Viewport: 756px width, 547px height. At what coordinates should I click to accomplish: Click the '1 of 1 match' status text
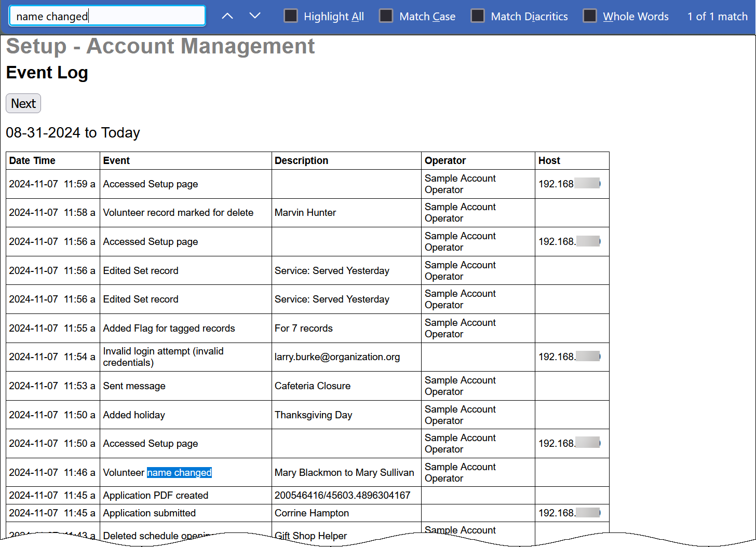click(717, 16)
